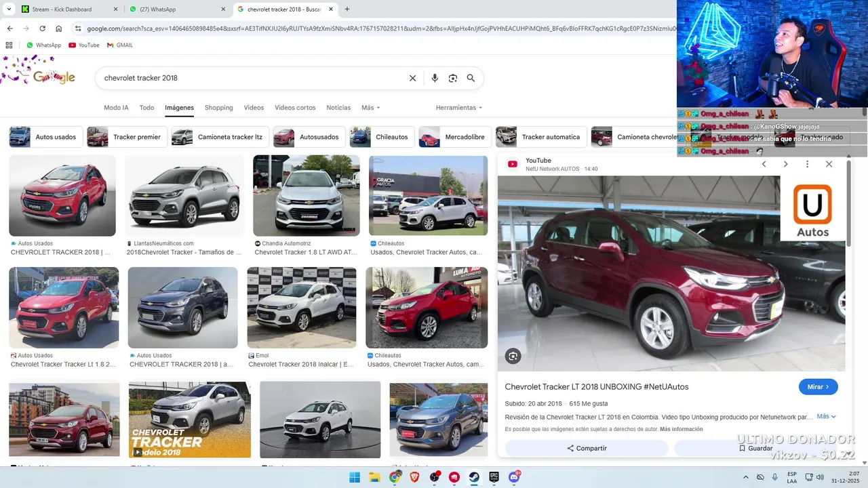Show previous image in preview panel

click(x=764, y=164)
